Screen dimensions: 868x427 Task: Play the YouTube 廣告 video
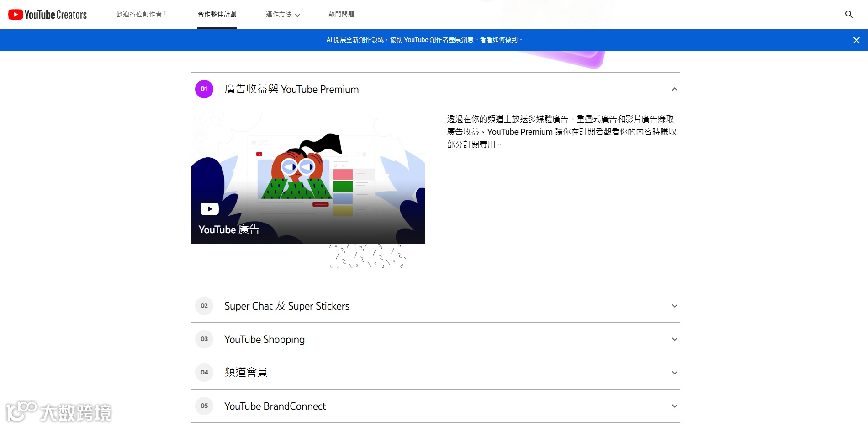click(x=210, y=209)
